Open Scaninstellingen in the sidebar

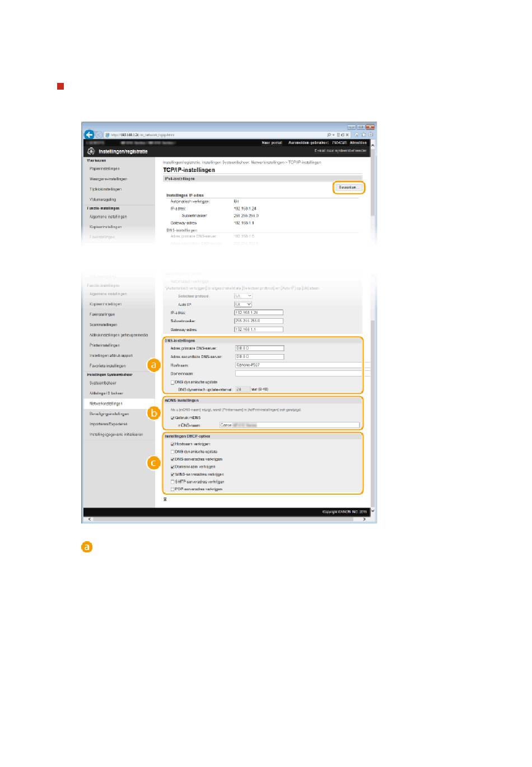104,325
